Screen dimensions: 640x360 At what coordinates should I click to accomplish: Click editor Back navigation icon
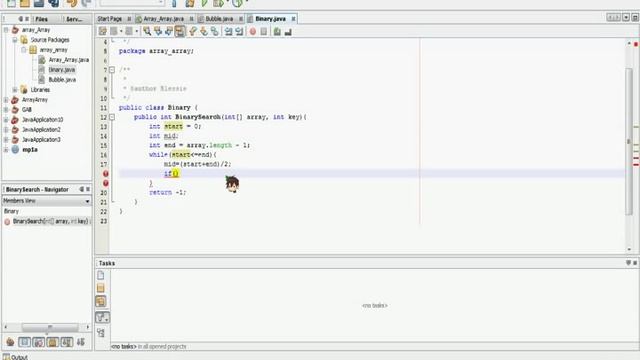(x=114, y=31)
